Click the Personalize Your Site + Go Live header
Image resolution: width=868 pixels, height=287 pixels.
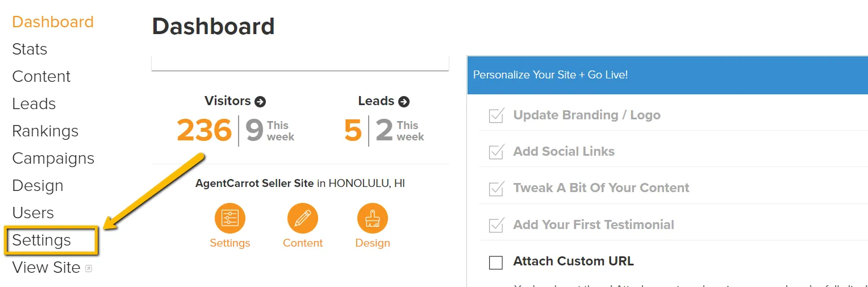pos(550,75)
